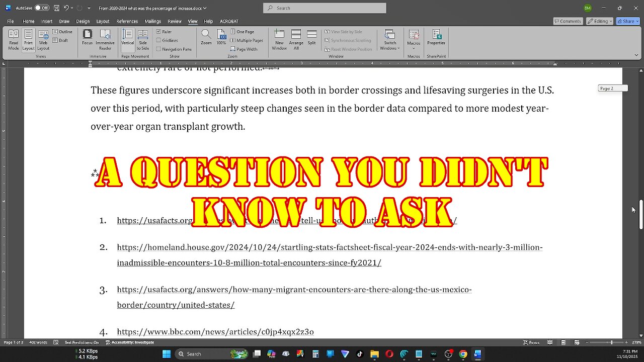Image resolution: width=644 pixels, height=362 pixels.
Task: Select the Print Layout view
Action: (28, 40)
